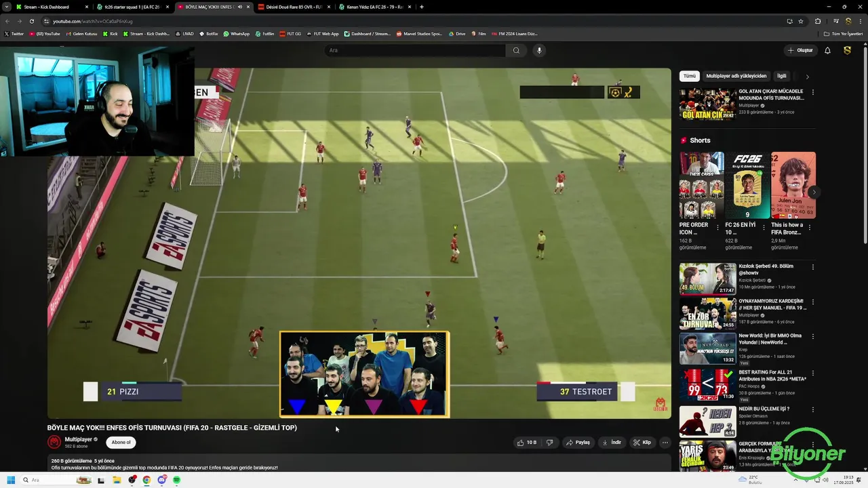
Task: Open options for Kızılcık Şerbeti video
Action: pos(812,267)
